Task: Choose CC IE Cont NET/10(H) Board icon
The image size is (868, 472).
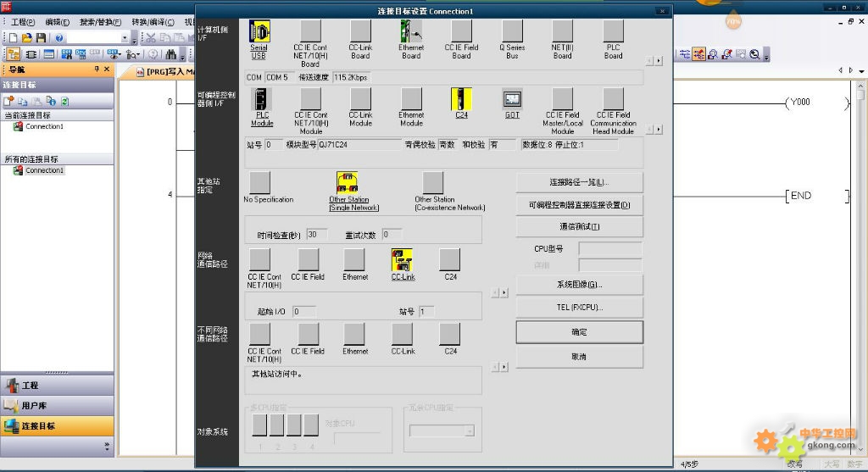Action: point(310,31)
